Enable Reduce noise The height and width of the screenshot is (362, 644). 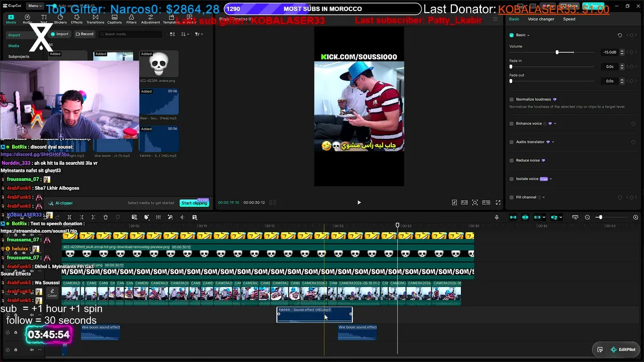512,160
